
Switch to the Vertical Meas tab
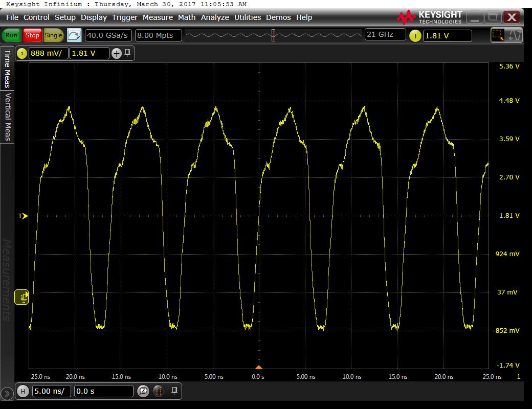click(7, 116)
